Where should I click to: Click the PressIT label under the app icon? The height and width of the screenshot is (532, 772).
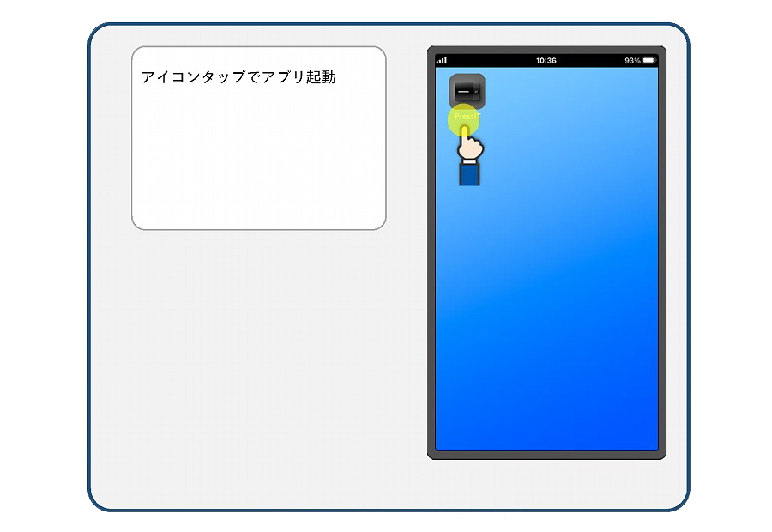tap(467, 115)
